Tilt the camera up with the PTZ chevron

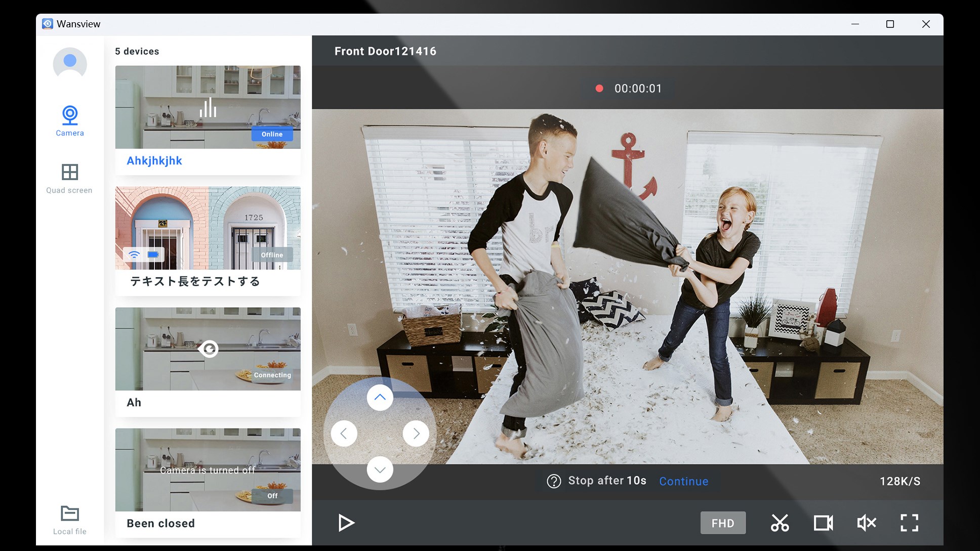point(380,397)
